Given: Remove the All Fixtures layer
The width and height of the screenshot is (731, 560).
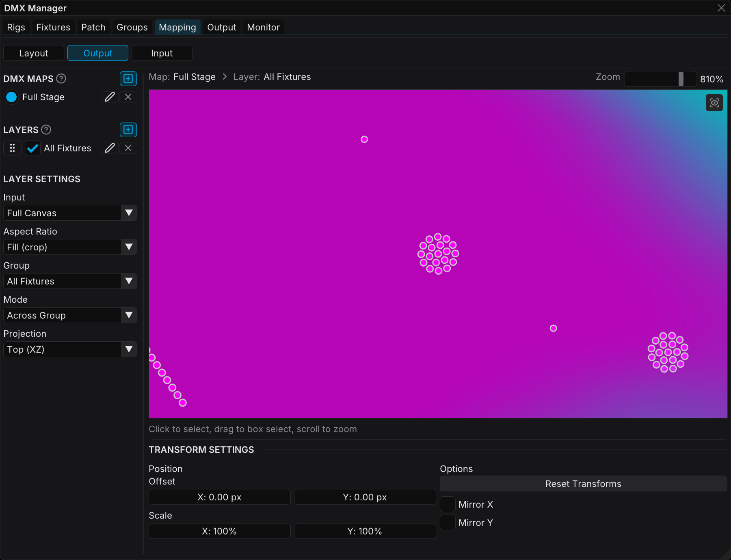Looking at the screenshot, I should point(128,148).
